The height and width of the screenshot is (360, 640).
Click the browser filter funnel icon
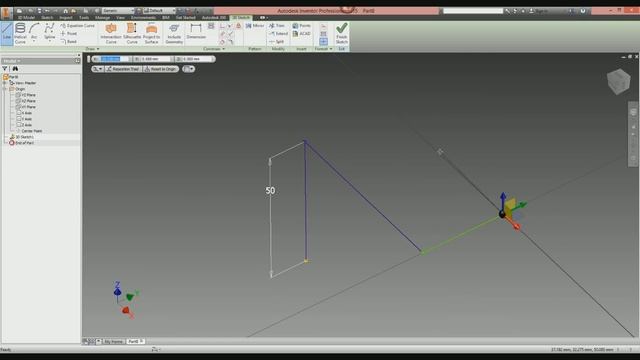tap(5, 69)
